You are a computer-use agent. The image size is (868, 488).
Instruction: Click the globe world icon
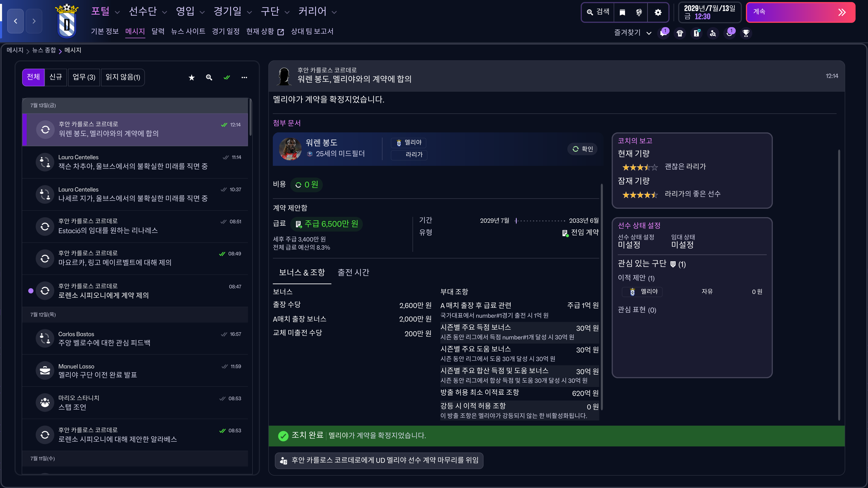(x=639, y=12)
